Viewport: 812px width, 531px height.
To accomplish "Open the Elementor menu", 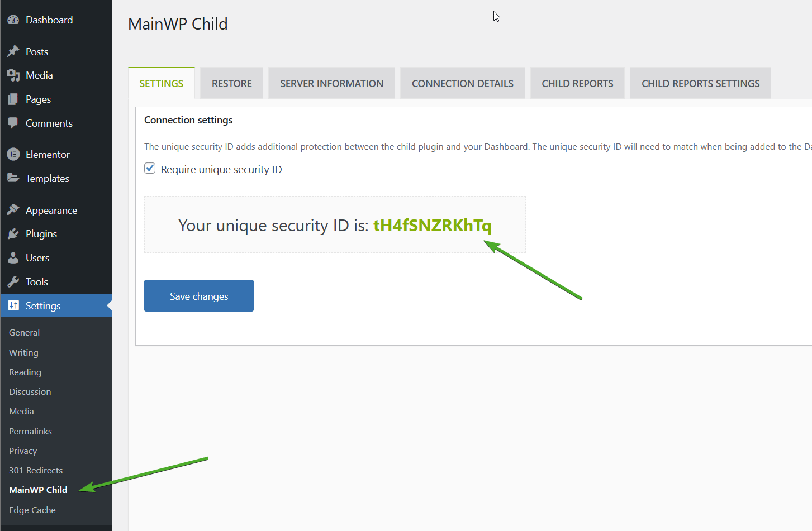I will [x=48, y=154].
